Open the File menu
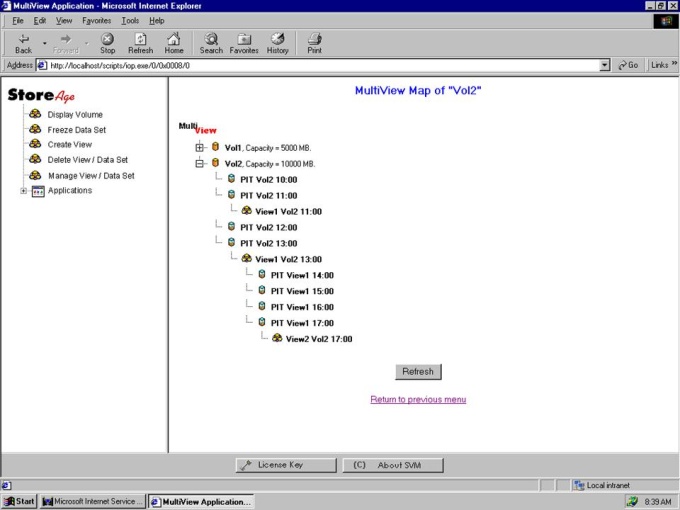The width and height of the screenshot is (680, 510). click(18, 20)
